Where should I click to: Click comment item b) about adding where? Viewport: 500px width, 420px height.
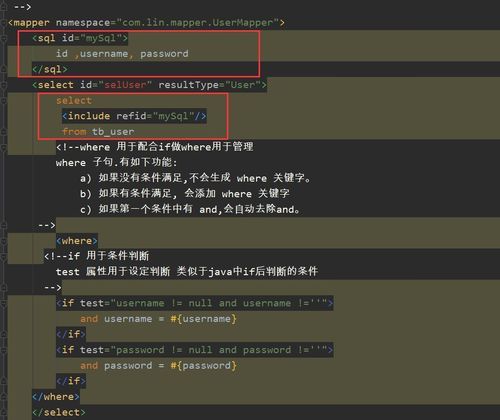(185, 194)
